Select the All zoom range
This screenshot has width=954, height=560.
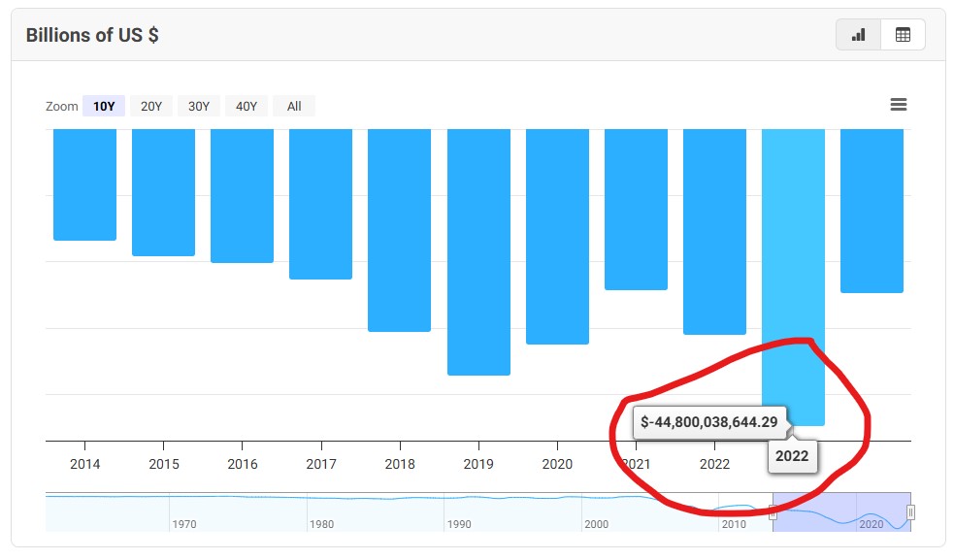pos(294,107)
